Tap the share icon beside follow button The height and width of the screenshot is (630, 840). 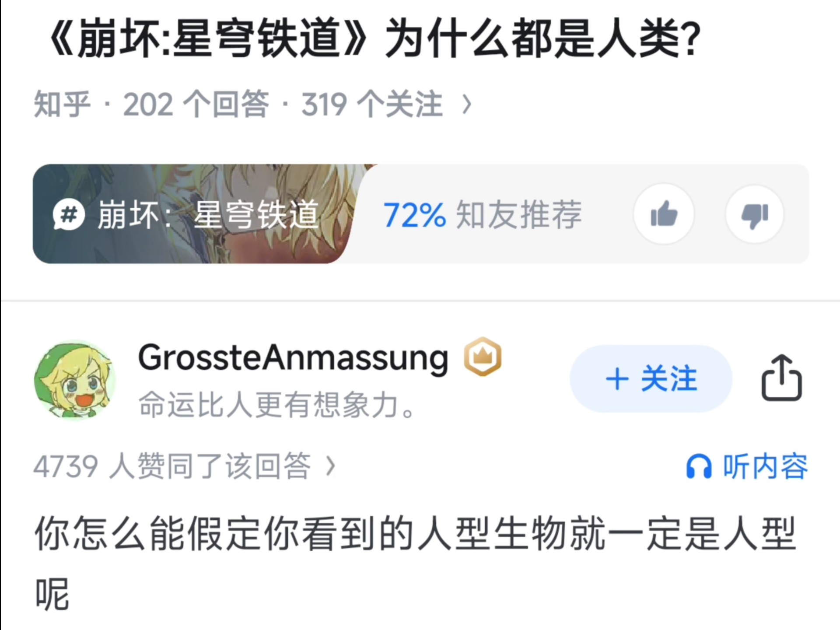(x=782, y=378)
